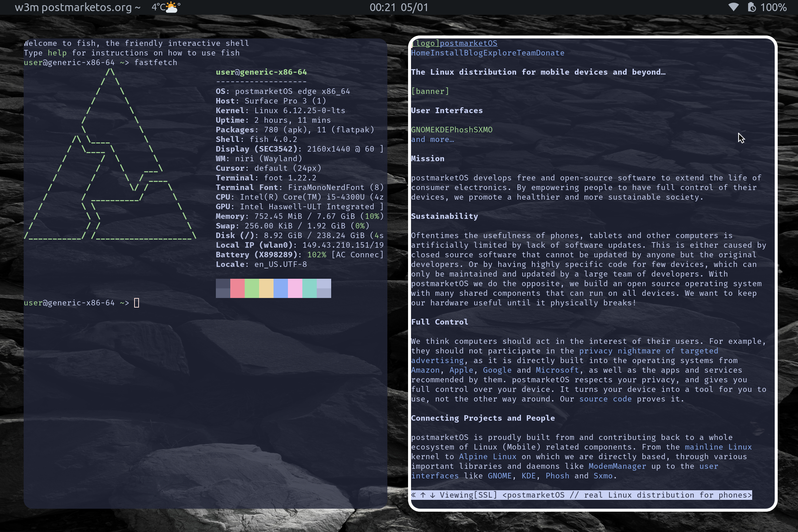The width and height of the screenshot is (798, 532).
Task: Follow the 'mainline Linux' link
Action: click(x=719, y=447)
